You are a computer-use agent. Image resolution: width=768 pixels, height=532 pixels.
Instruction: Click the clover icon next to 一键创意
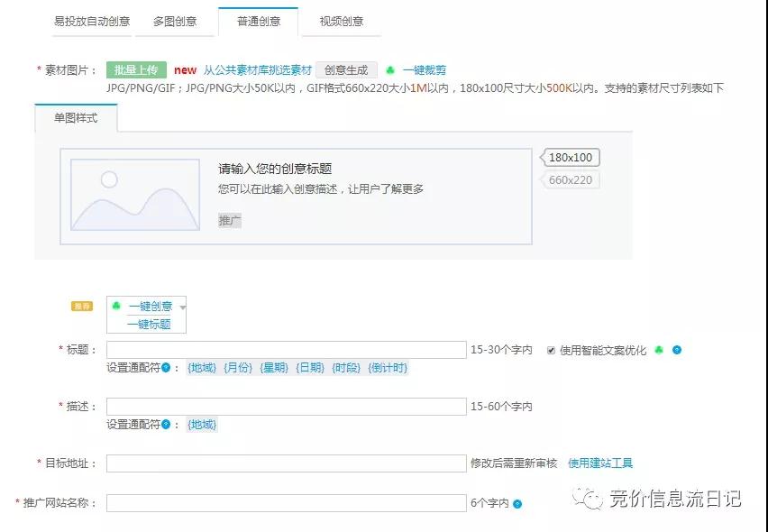pos(115,307)
